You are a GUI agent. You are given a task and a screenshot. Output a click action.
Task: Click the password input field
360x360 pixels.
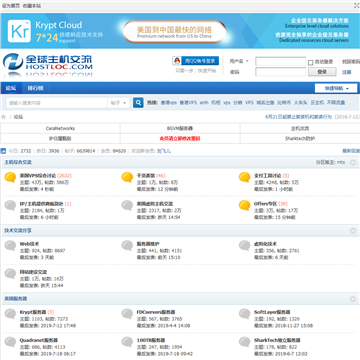(280, 72)
